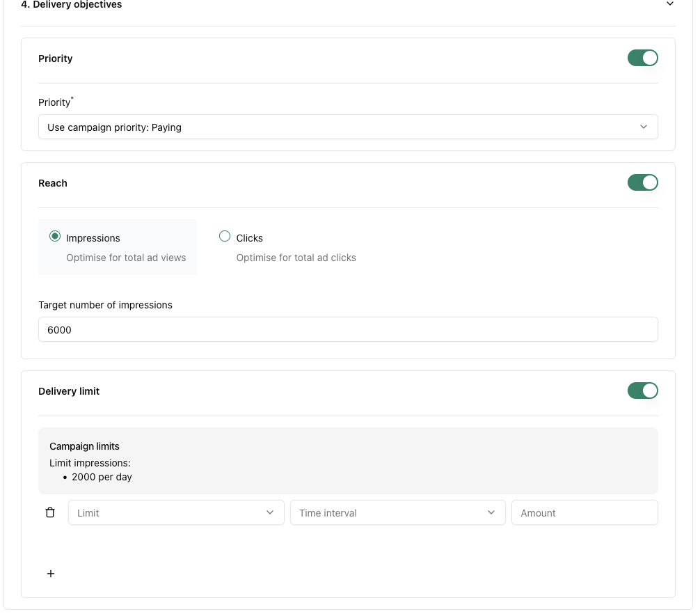Image resolution: width=700 pixels, height=614 pixels.
Task: Click the Campaign limits info box
Action: (348, 461)
